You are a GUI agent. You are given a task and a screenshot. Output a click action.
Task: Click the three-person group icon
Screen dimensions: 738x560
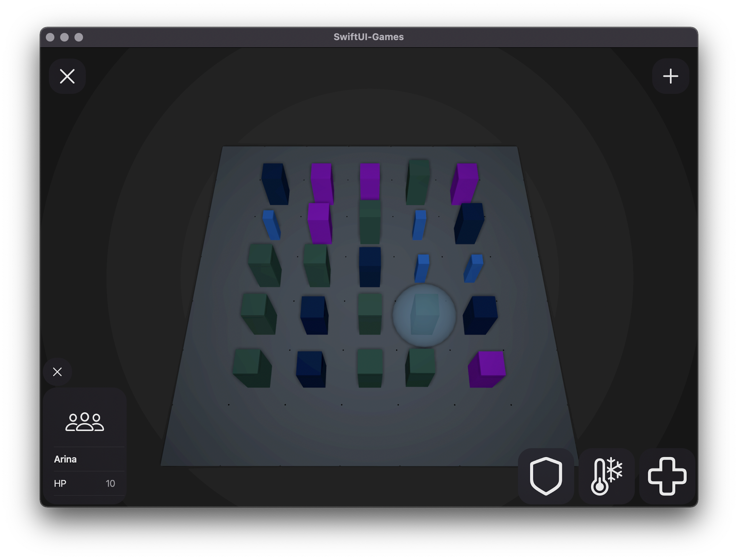coord(84,422)
